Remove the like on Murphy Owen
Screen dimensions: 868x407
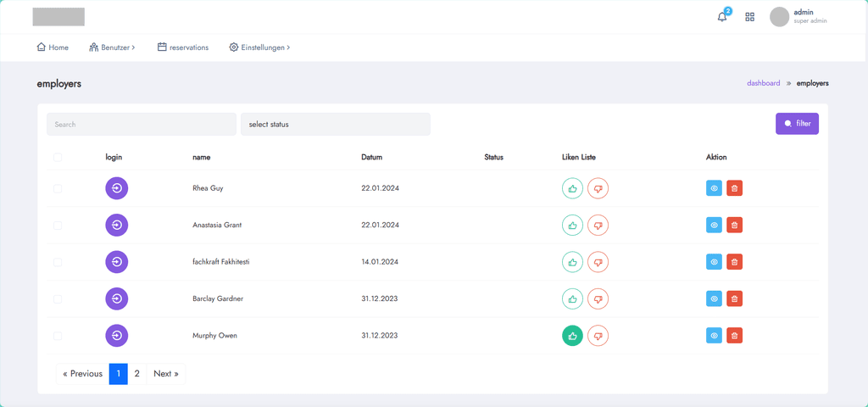(x=572, y=336)
